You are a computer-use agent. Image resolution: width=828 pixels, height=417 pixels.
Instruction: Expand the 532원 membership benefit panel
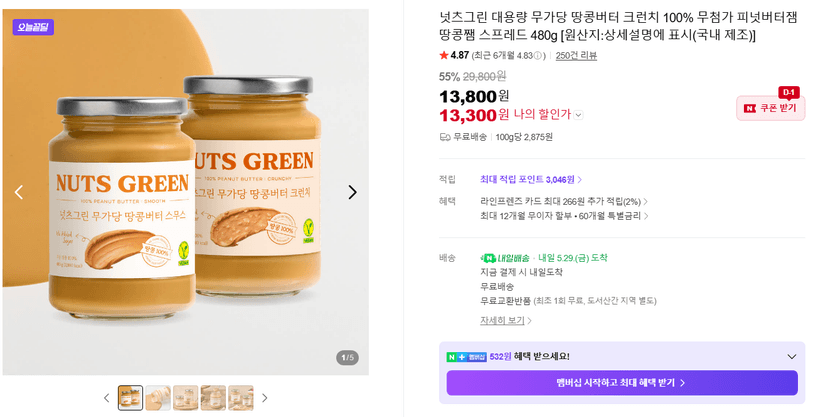tap(792, 357)
